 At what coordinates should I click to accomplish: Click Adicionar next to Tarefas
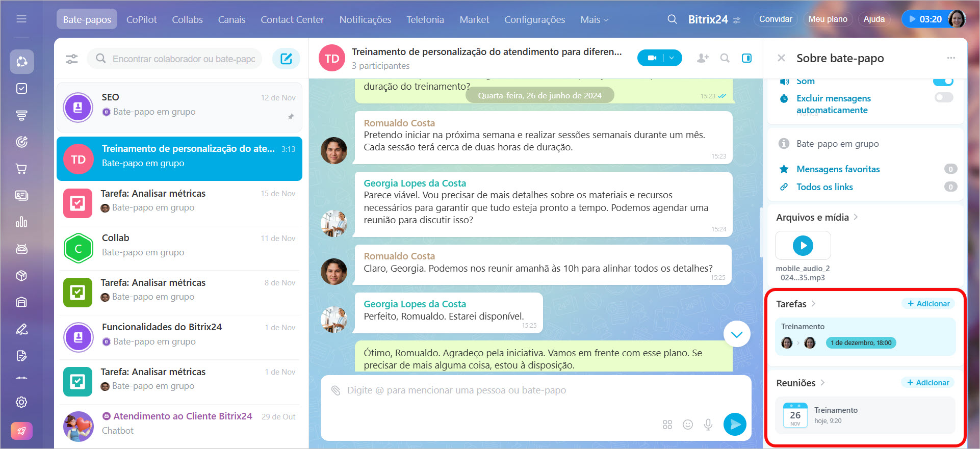click(929, 304)
